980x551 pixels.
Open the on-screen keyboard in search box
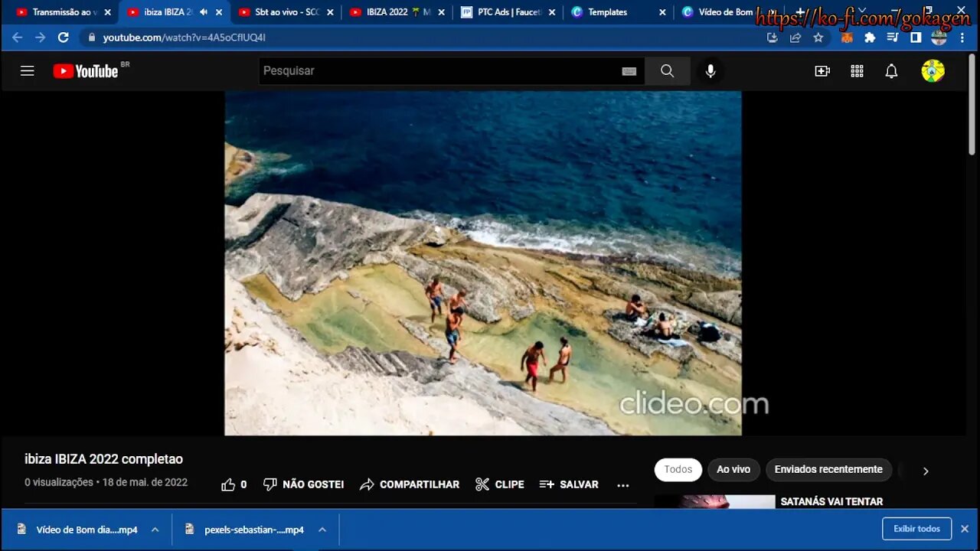[x=629, y=71]
